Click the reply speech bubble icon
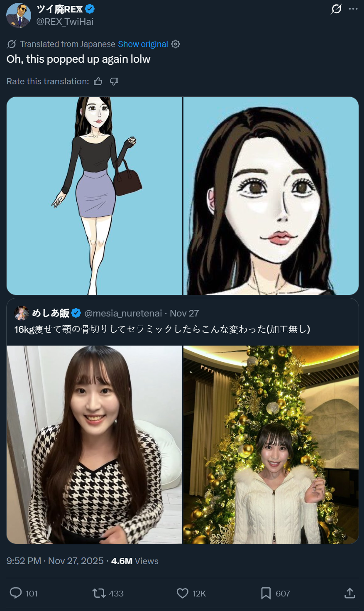 click(x=16, y=593)
